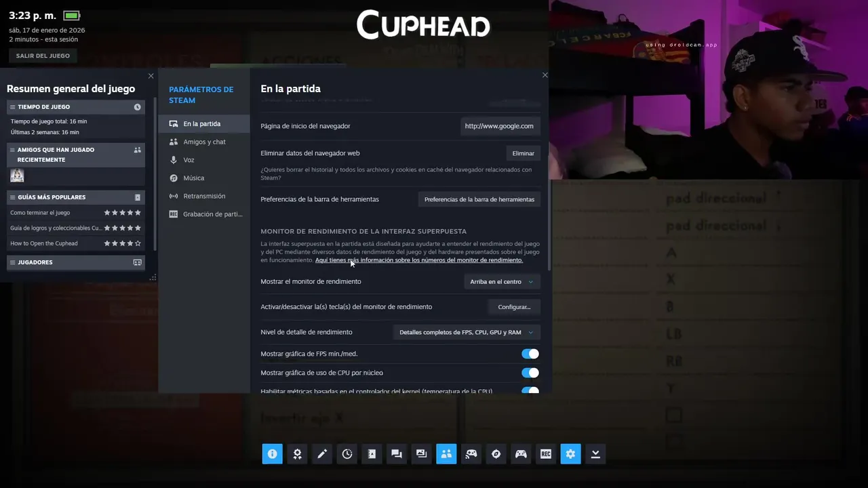Click the scoreboard icon in Jugadores header
This screenshot has height=488, width=868.
138,262
